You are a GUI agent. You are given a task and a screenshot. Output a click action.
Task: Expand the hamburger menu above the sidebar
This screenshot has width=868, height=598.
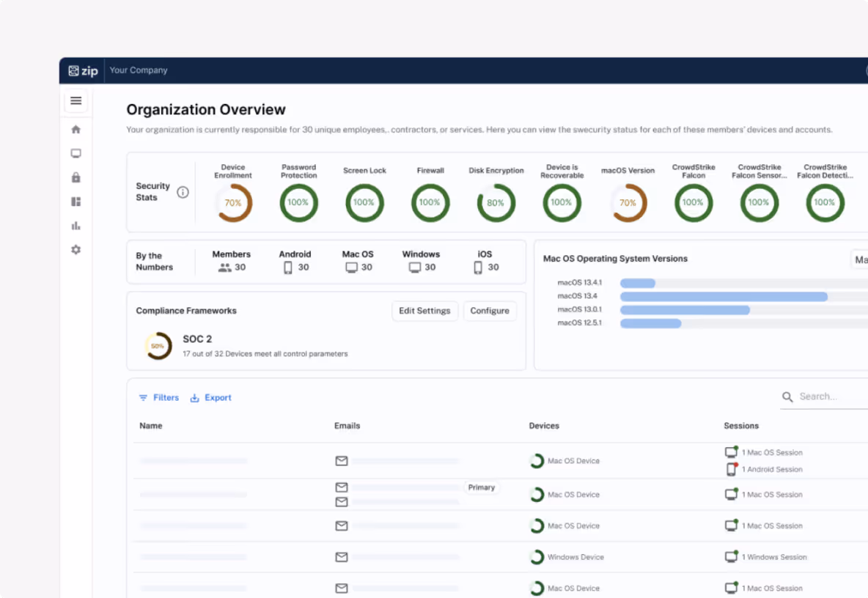pyautogui.click(x=76, y=100)
